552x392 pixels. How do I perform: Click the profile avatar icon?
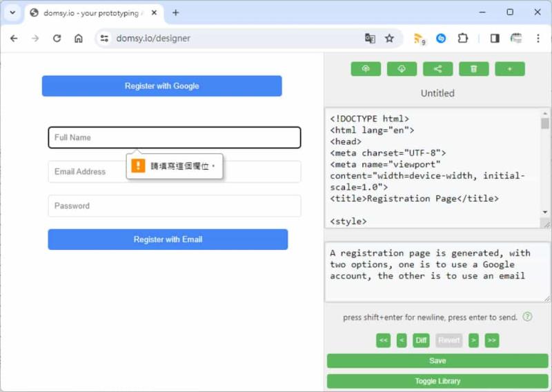coord(516,39)
